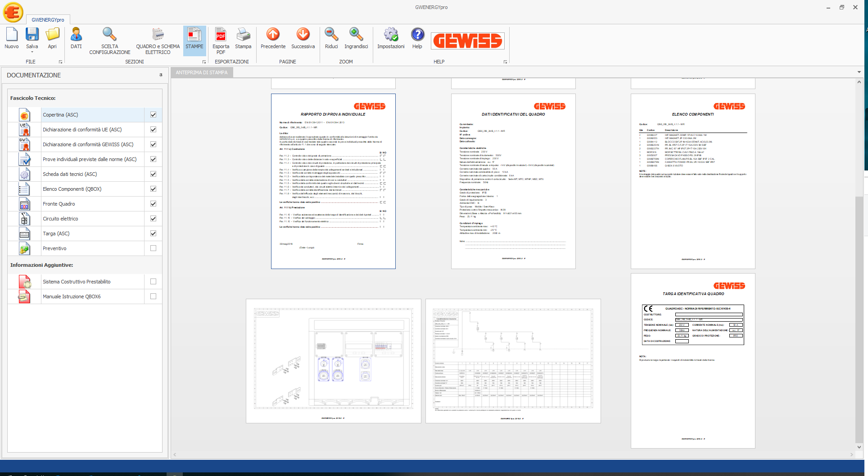Click Dichiarazione di conformità GEWISS icon
The width and height of the screenshot is (868, 476).
24,144
